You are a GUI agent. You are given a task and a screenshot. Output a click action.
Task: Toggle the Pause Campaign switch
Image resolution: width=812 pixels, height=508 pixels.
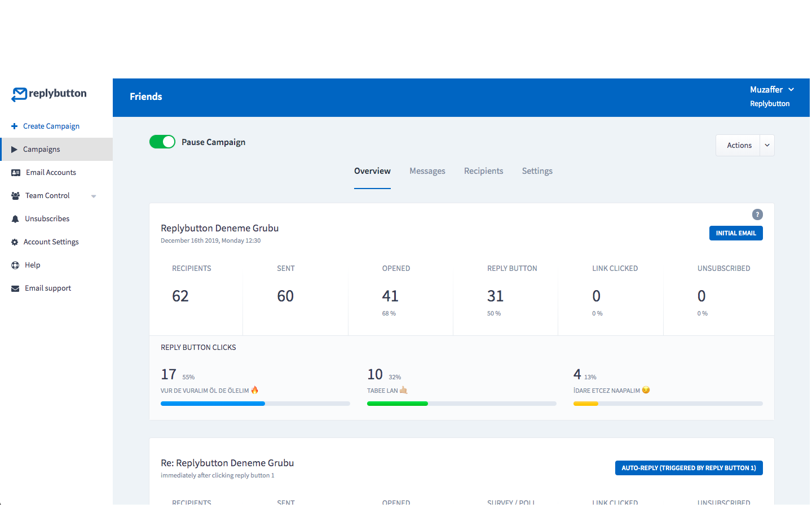coord(162,142)
